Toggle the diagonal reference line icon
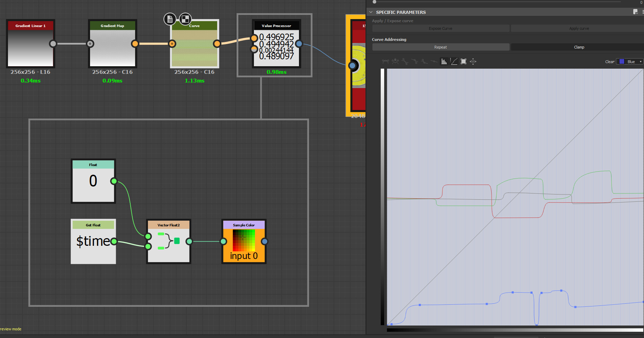 click(454, 62)
